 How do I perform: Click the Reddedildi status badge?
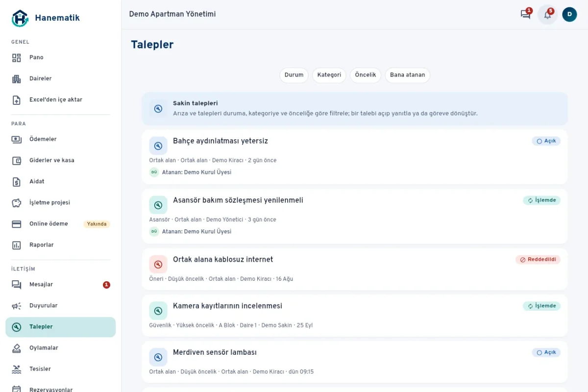[x=538, y=260]
